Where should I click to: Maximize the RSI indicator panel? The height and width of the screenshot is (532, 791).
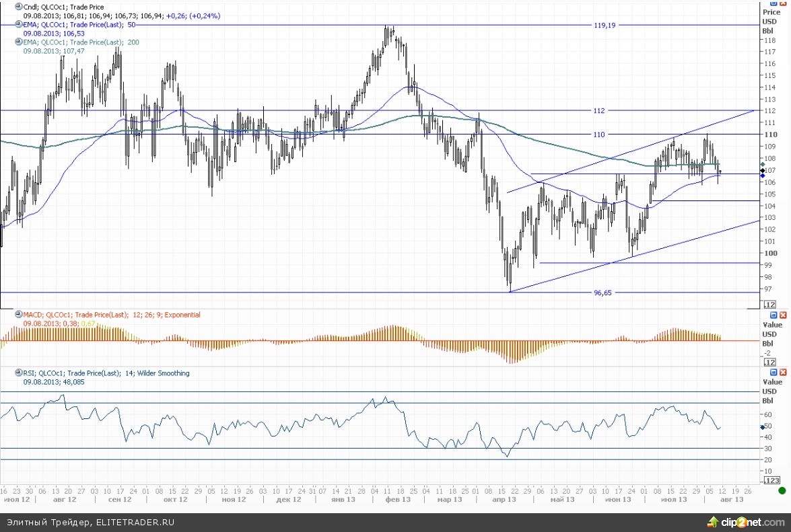[x=773, y=373]
